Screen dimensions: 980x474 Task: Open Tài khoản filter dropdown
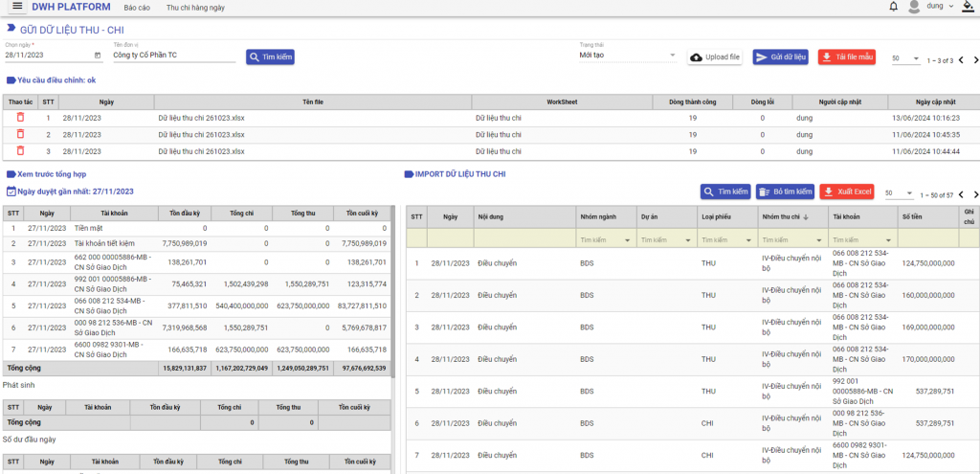pos(861,240)
